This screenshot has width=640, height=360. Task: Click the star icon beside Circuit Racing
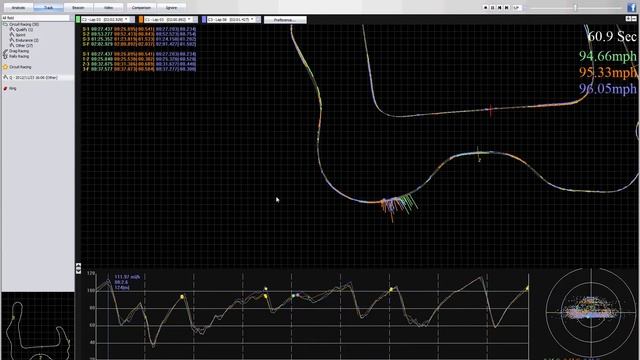point(5,67)
